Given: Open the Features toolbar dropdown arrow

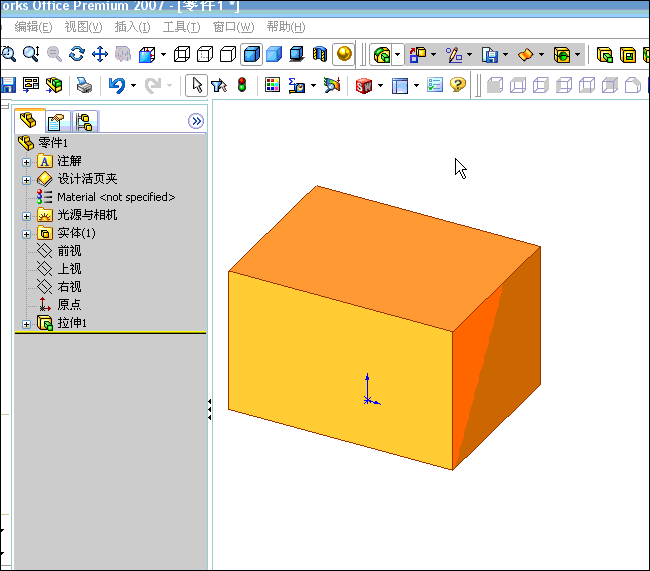Looking at the screenshot, I should 398,54.
